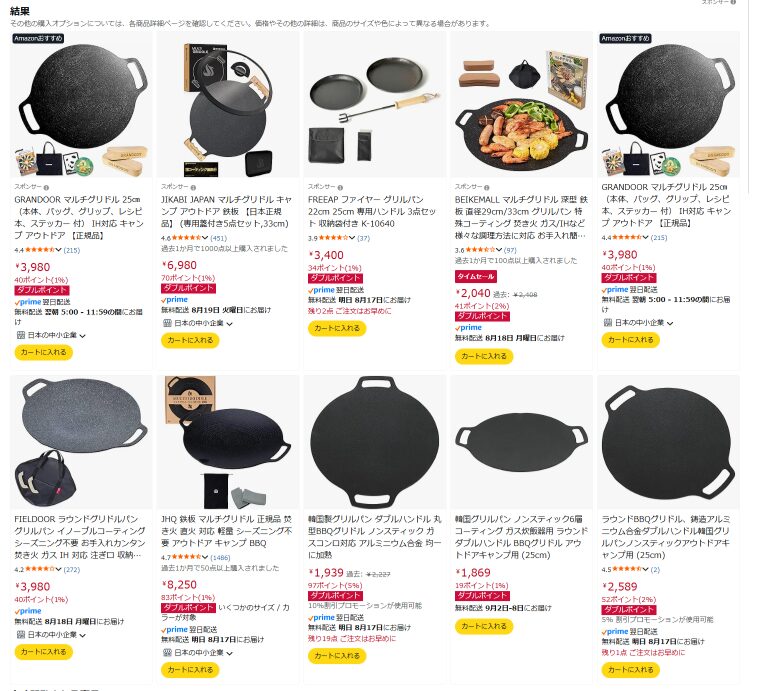The width and height of the screenshot is (763, 691).
Task: Click sponsor info icon under FREEAP grill pan
Action: (340, 188)
